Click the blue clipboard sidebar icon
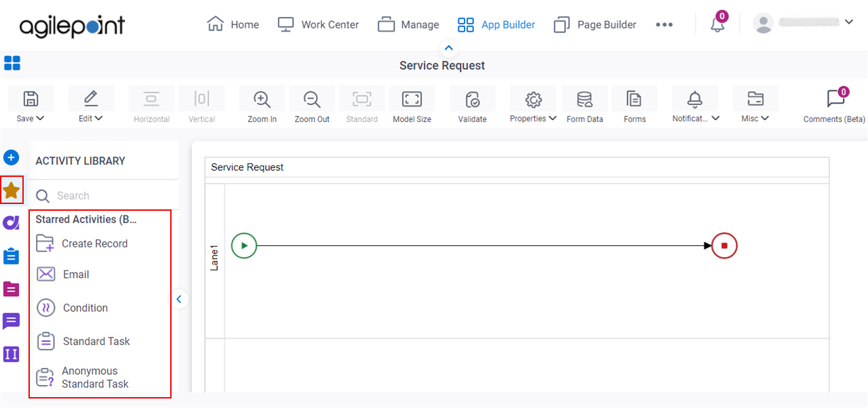The width and height of the screenshot is (868, 408). (x=11, y=256)
